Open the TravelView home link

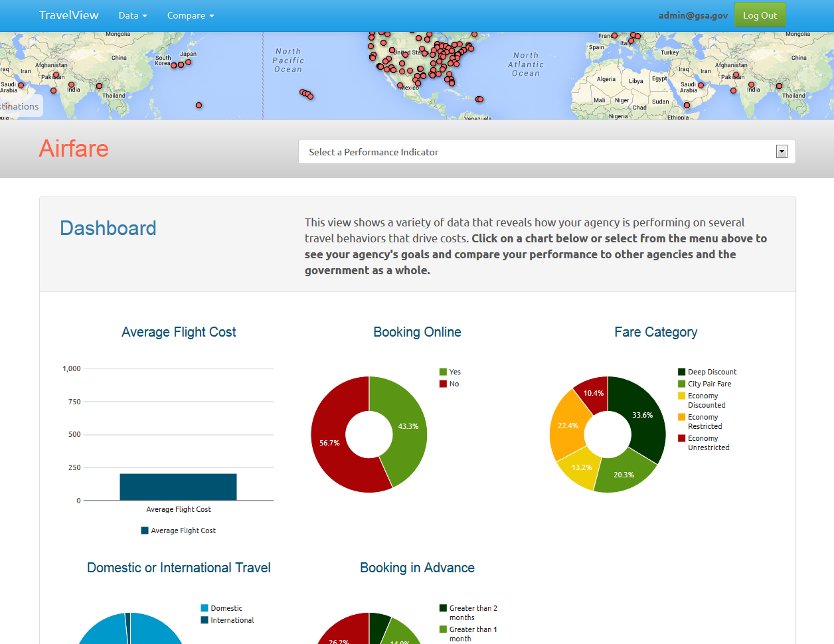(68, 15)
